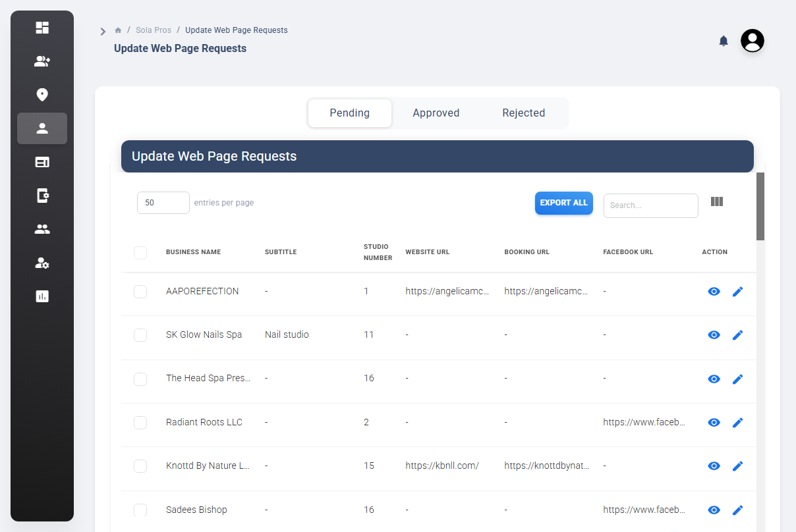
Task: Open the AAPOREFECTION website URL
Action: pyautogui.click(x=447, y=291)
